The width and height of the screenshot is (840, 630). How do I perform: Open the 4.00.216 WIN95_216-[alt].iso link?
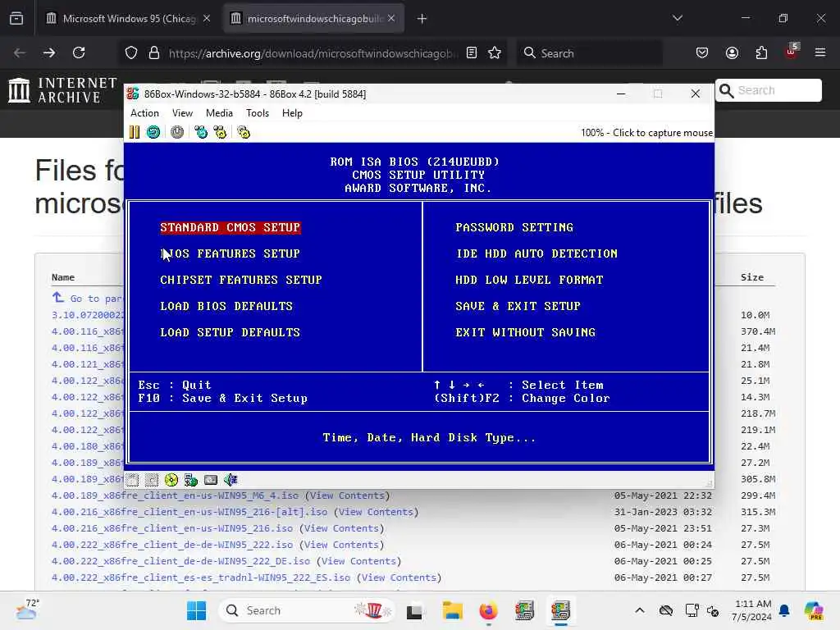189,512
